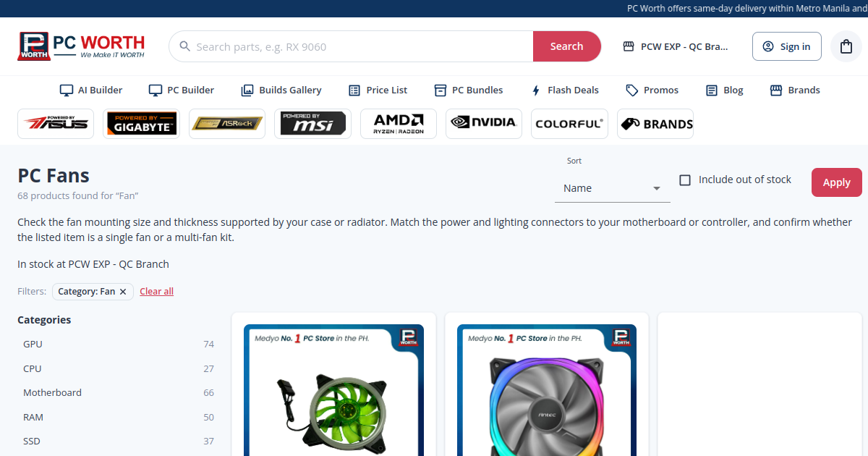Image resolution: width=868 pixels, height=456 pixels.
Task: View the Promos page
Action: 652,90
